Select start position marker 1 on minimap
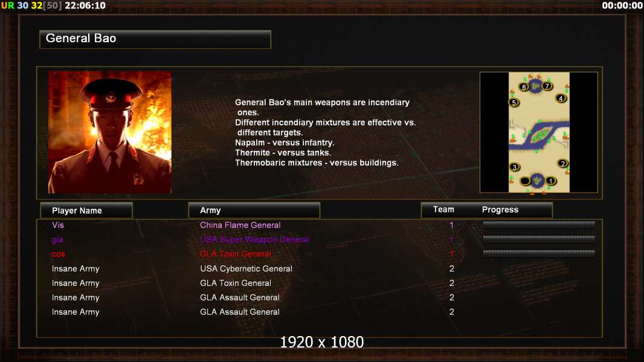The width and height of the screenshot is (644, 362). click(551, 180)
